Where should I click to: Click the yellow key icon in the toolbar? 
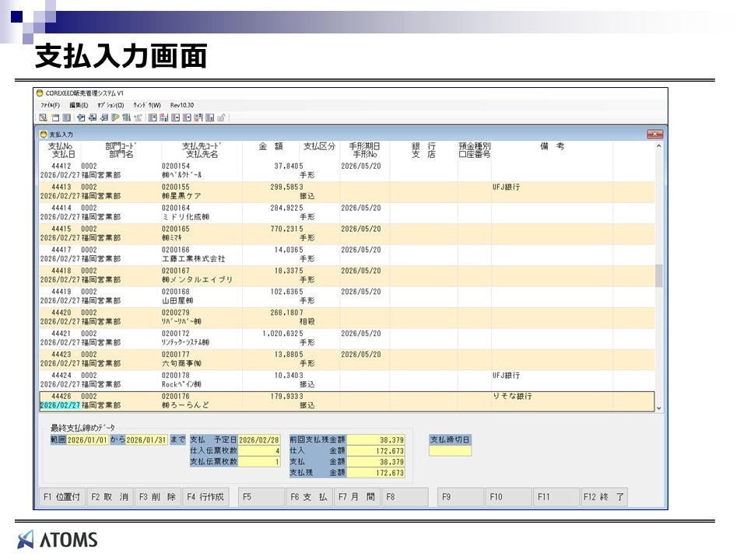115,117
